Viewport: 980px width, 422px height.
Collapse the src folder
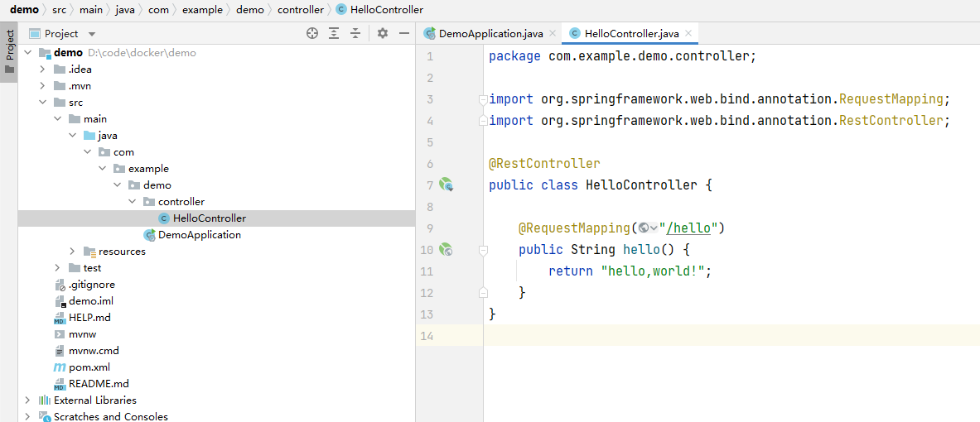click(x=42, y=103)
